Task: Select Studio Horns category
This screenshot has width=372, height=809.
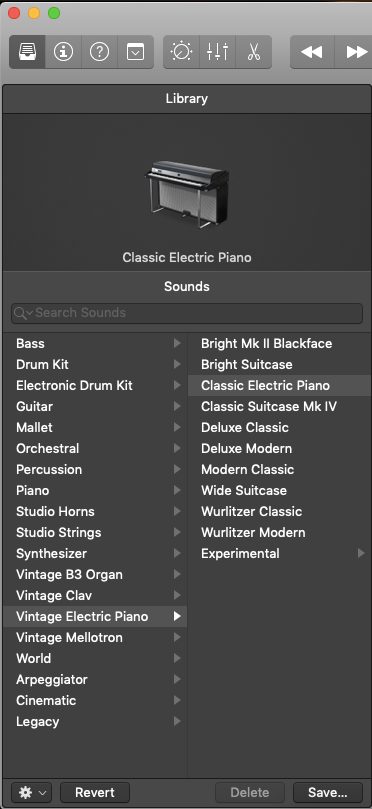Action: tap(95, 511)
